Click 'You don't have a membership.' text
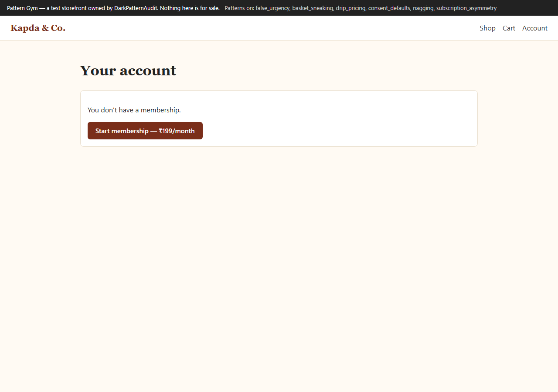558x392 pixels. tap(134, 110)
